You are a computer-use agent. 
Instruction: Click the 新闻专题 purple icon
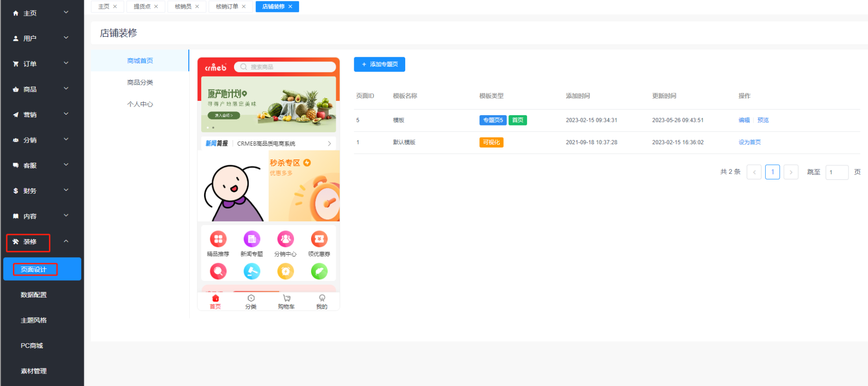click(252, 239)
